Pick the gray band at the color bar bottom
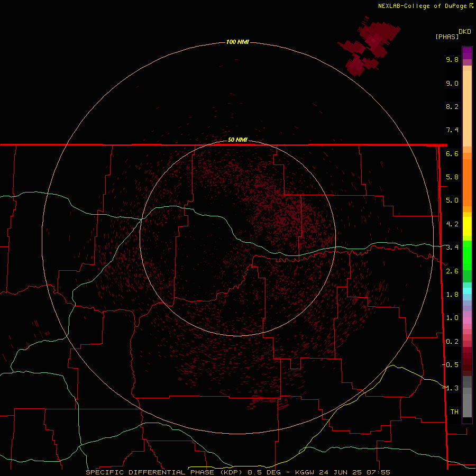The image size is (476, 476). [x=467, y=397]
